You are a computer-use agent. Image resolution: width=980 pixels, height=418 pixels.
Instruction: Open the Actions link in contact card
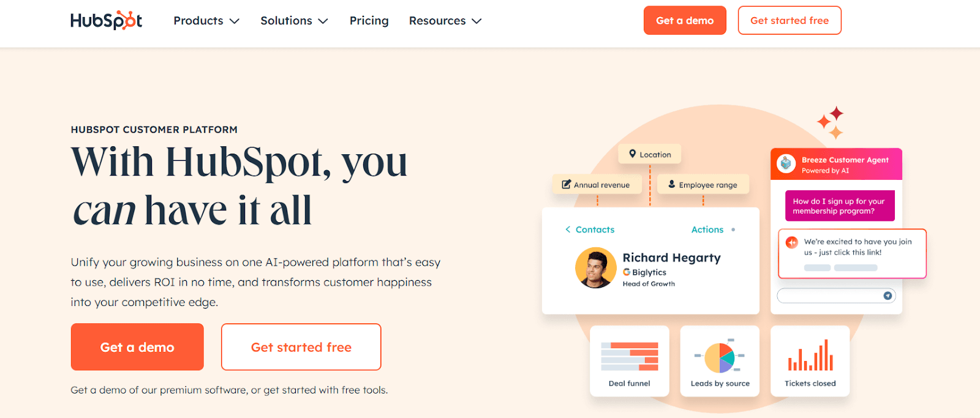pyautogui.click(x=707, y=230)
